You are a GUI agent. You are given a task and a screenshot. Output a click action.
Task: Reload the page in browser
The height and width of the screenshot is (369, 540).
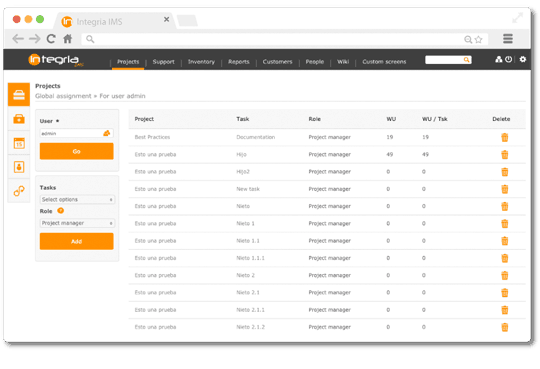(51, 39)
